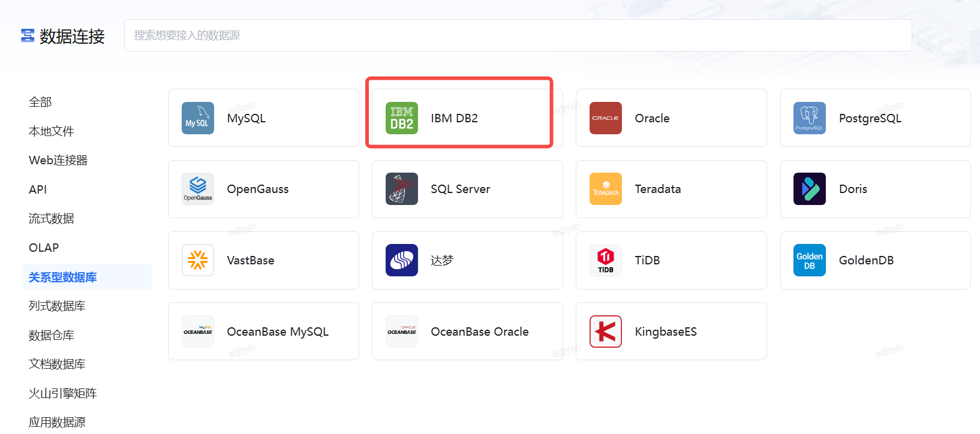Click the orange Teradata icon

pyautogui.click(x=606, y=189)
